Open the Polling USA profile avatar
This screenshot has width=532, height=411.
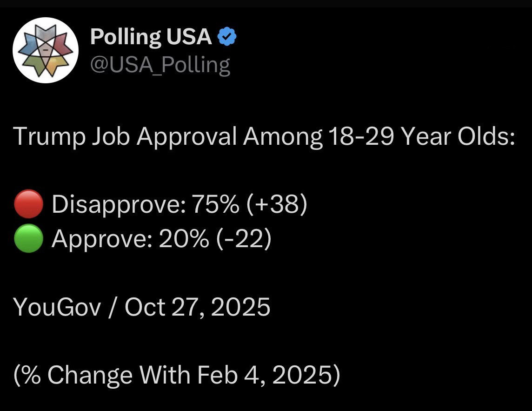point(45,50)
